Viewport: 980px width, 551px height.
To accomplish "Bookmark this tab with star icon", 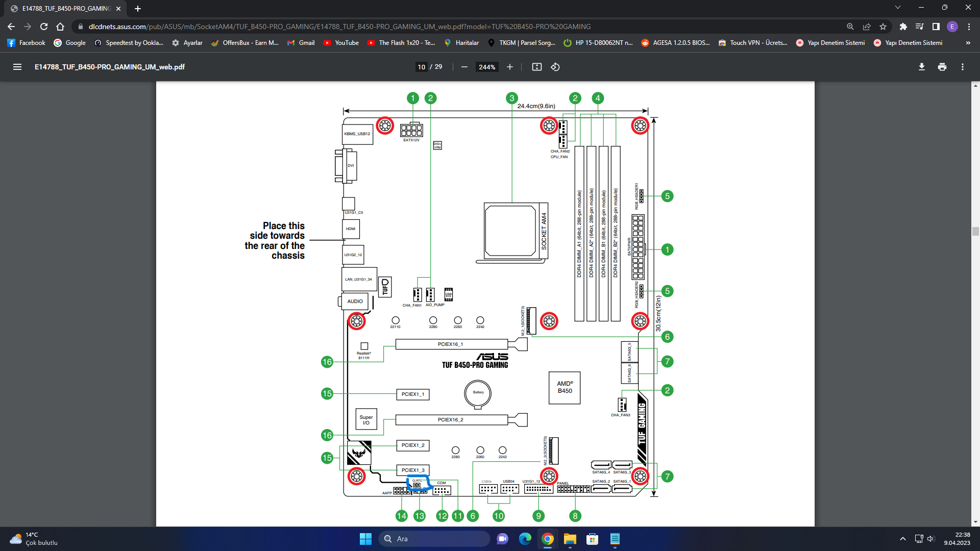I will [883, 27].
